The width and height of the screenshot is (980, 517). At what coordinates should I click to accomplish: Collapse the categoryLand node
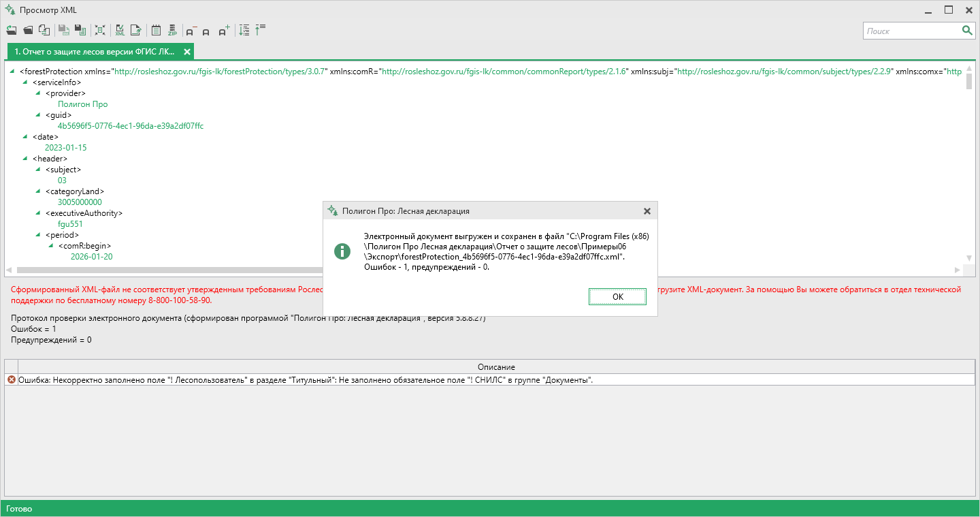[x=38, y=191]
